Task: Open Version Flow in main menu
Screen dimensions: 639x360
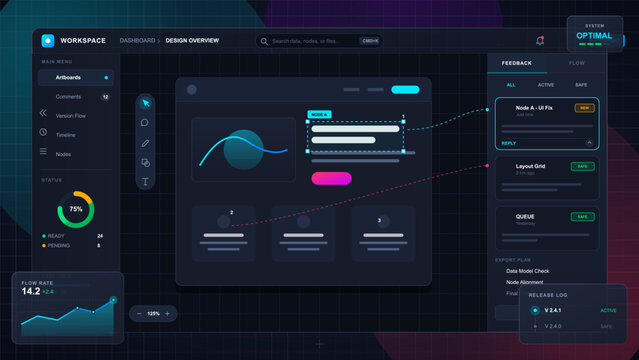Action: point(71,116)
